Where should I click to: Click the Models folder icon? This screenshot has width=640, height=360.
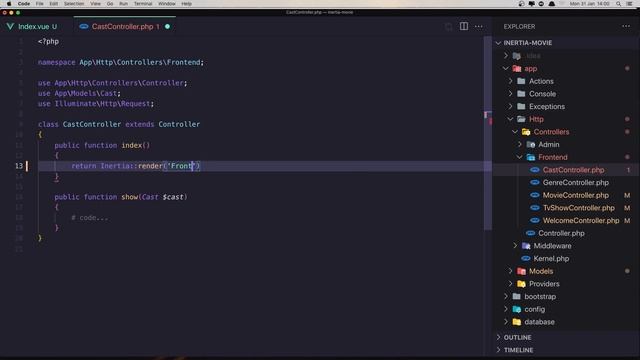pos(521,271)
